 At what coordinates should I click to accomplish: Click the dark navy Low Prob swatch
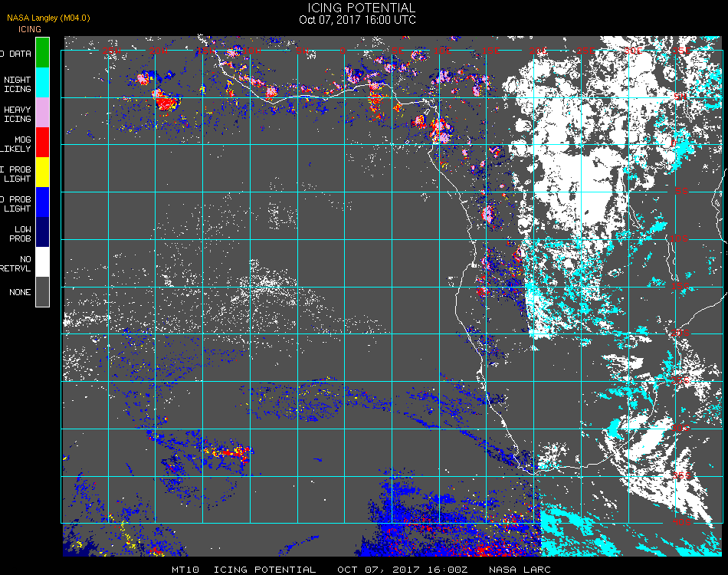[x=42, y=232]
